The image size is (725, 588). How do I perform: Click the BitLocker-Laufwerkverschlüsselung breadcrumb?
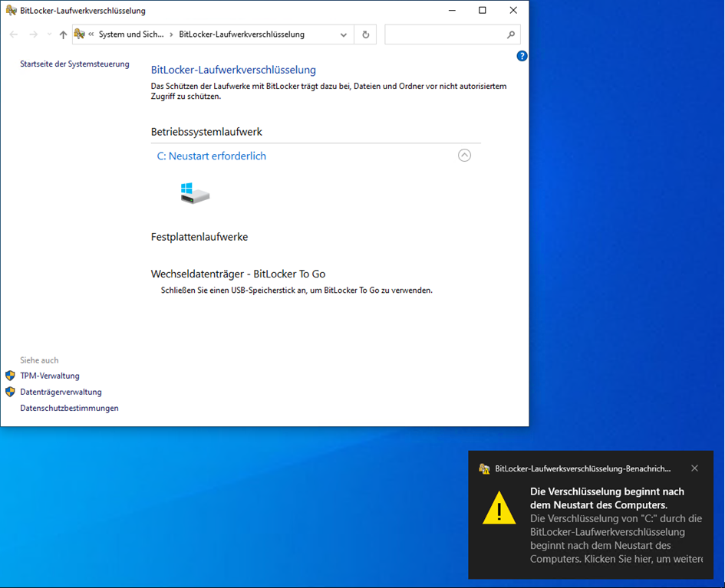tap(242, 34)
